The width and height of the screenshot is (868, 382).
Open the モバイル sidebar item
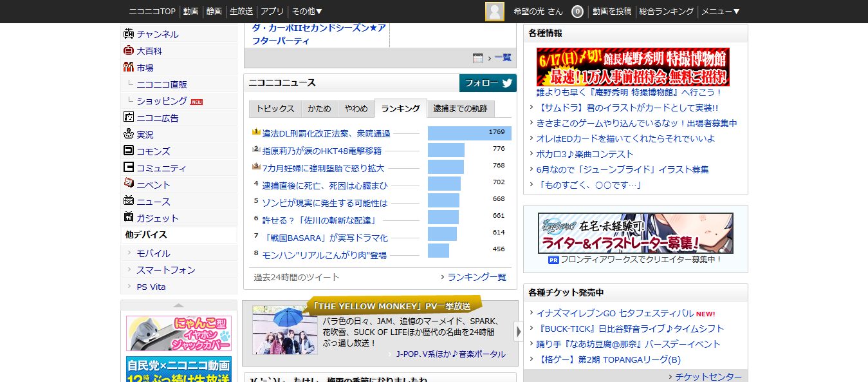(x=153, y=253)
